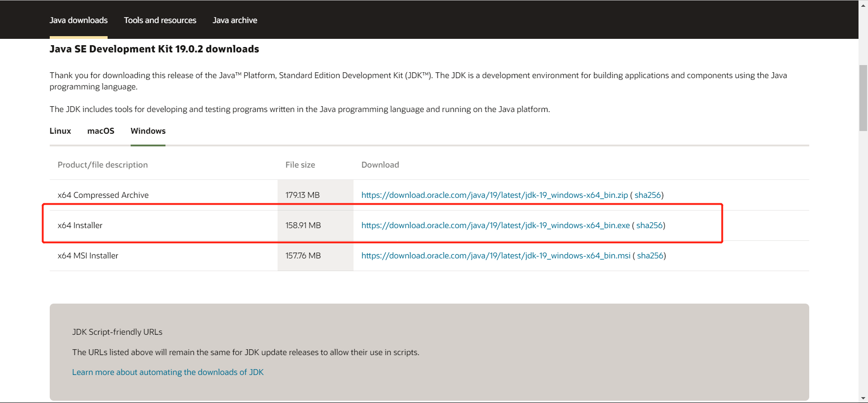Open the Java downloads tab
This screenshot has height=403, width=868.
tap(78, 20)
